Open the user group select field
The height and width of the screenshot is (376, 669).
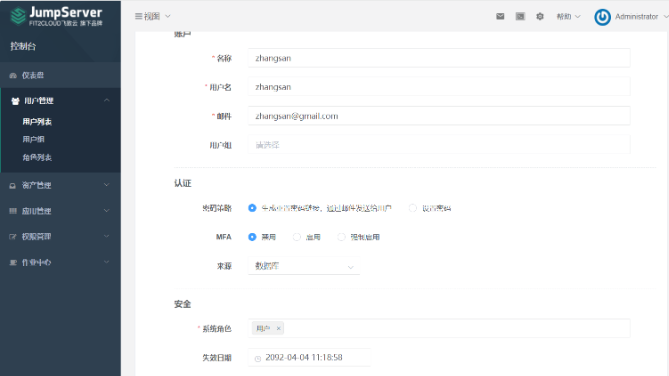click(439, 145)
